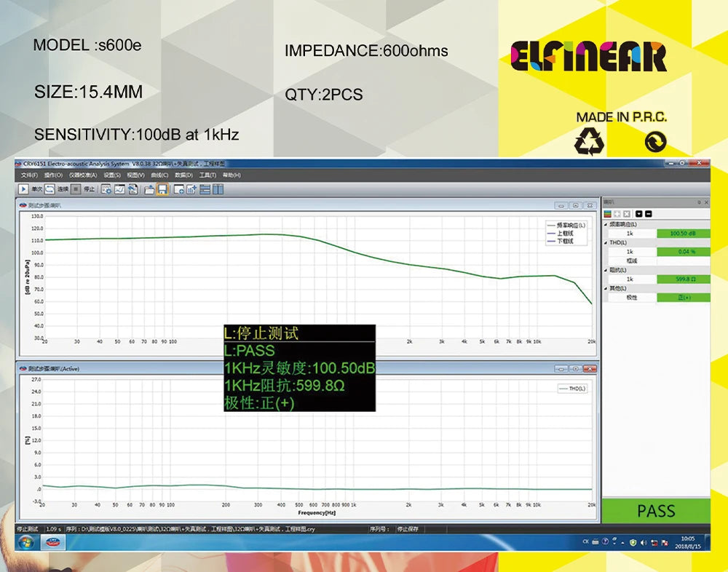Click the black down-arrow expand-all icon
This screenshot has height=572, width=728.
pos(638,214)
